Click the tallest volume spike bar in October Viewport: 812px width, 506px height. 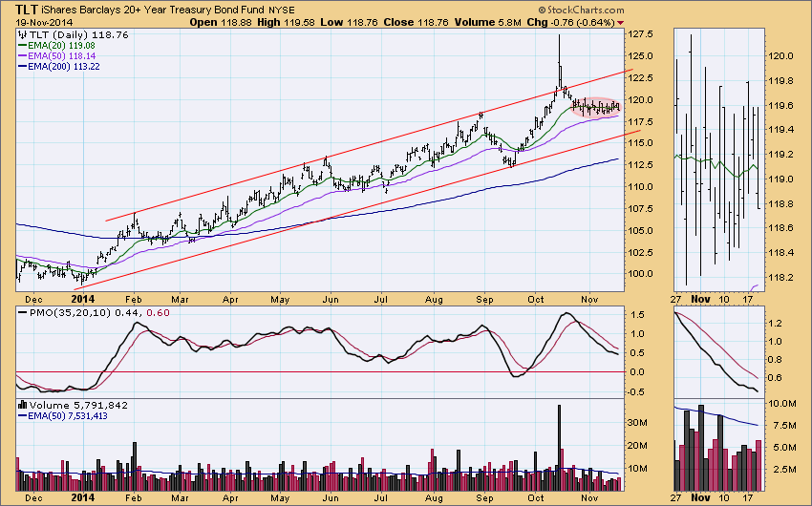point(557,439)
